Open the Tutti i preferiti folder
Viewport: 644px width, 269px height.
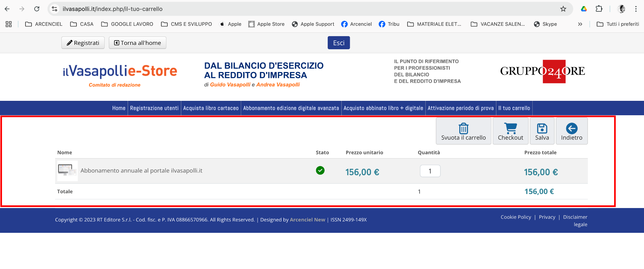[x=618, y=24]
